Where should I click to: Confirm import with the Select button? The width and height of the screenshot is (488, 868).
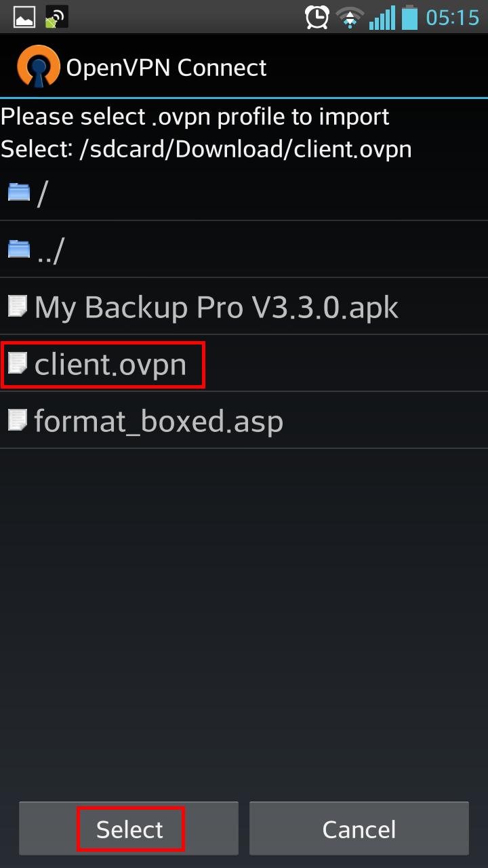coord(129,829)
